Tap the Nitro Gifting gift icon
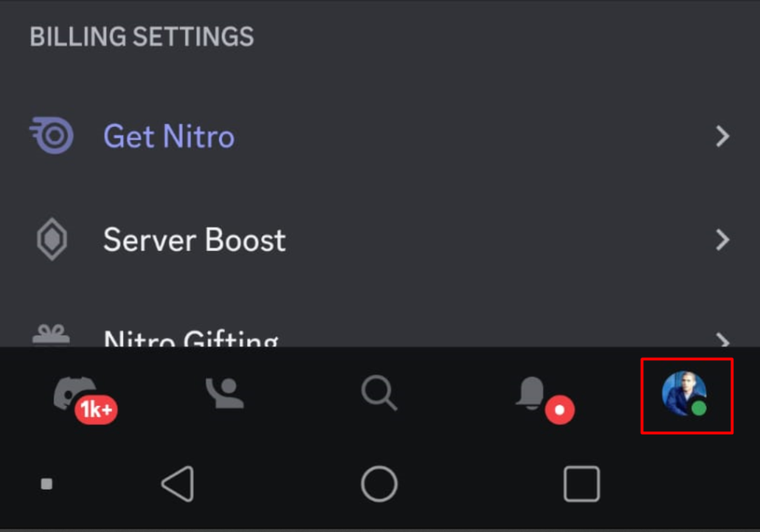This screenshot has height=532, width=760. coord(51,335)
